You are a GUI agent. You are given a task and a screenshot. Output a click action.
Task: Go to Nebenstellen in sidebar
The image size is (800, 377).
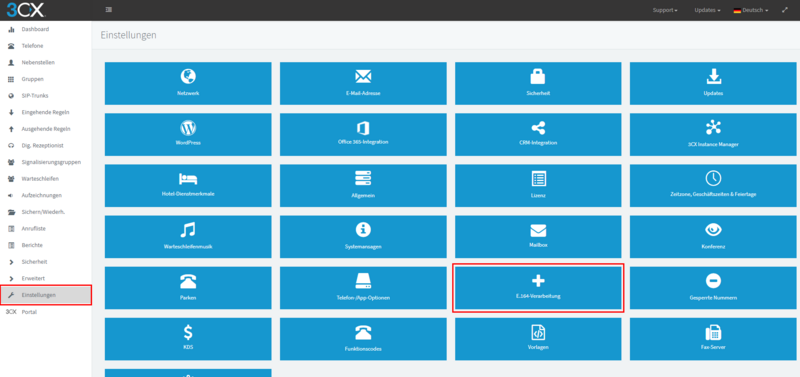coord(46,62)
